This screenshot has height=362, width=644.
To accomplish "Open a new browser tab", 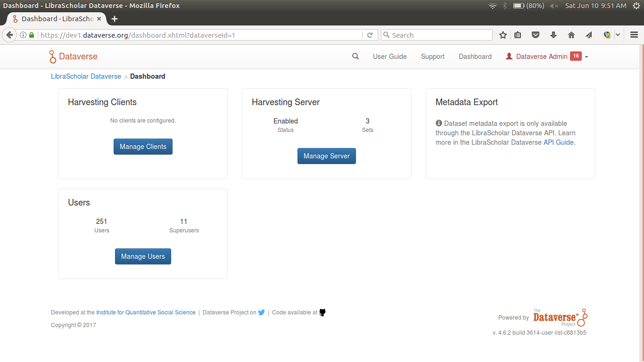I will (115, 19).
